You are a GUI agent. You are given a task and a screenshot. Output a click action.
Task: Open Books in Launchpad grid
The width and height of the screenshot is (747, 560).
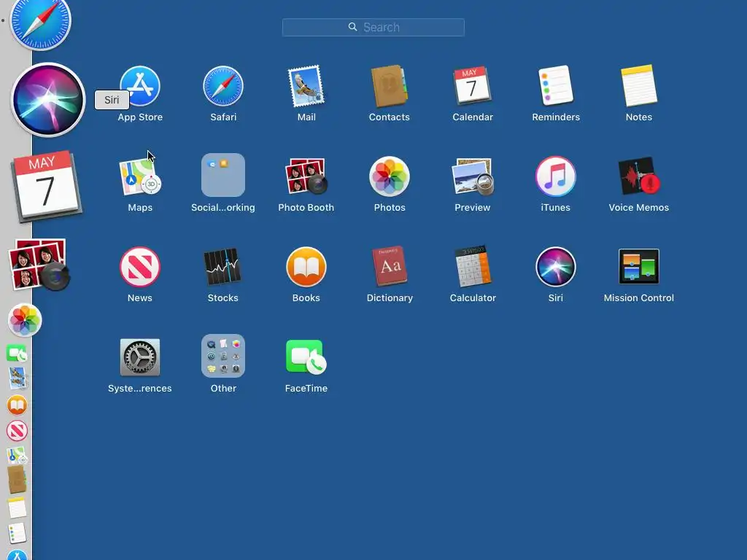tap(306, 267)
